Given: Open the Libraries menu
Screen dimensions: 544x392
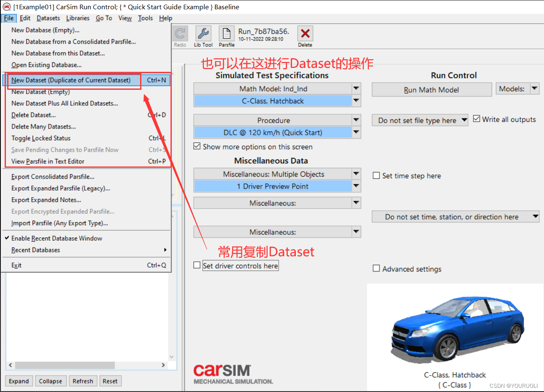Looking at the screenshot, I should tap(78, 18).
